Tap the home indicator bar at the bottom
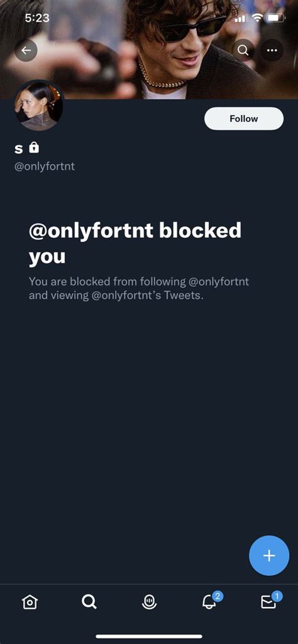Viewport: 298px width, 644px height. [x=149, y=636]
